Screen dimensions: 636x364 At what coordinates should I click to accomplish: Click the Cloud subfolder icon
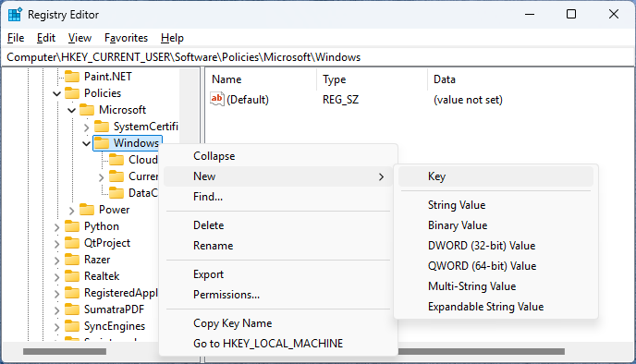tap(116, 159)
